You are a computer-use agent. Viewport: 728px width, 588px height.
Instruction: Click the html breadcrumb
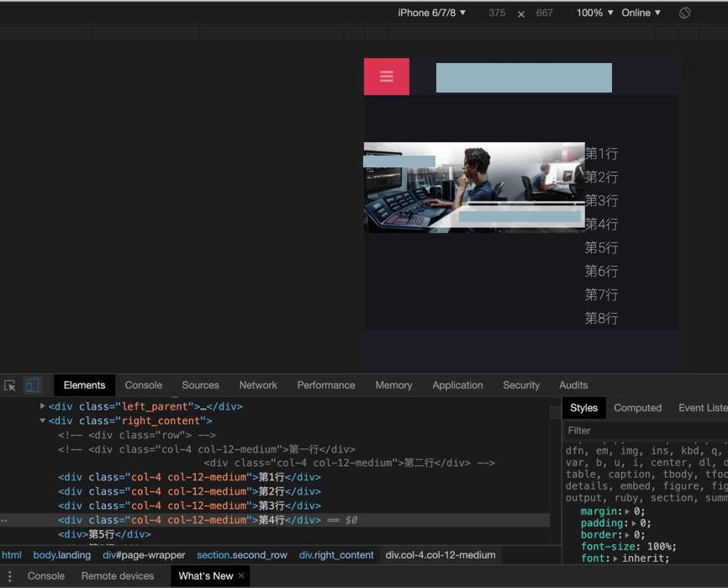tap(12, 555)
